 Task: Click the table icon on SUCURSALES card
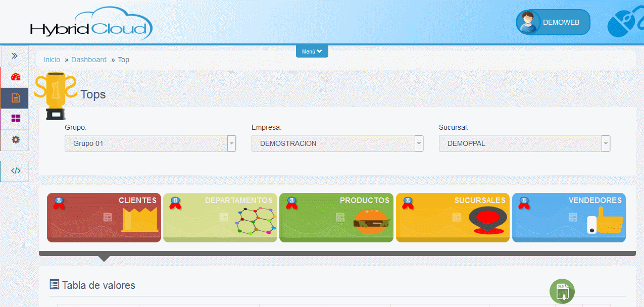coord(456,217)
